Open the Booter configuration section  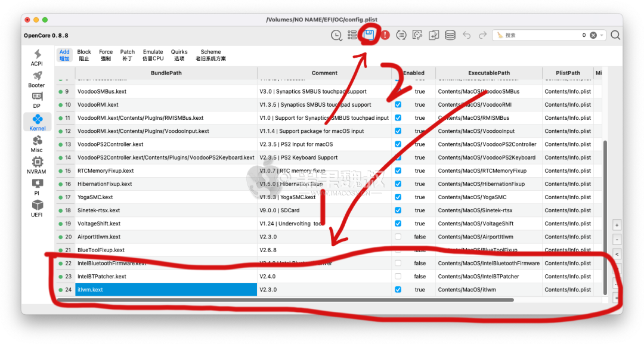pos(37,79)
